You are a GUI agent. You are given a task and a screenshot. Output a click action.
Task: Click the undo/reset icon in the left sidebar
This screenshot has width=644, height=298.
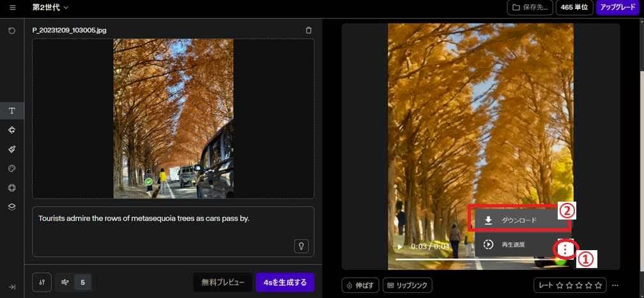12,31
